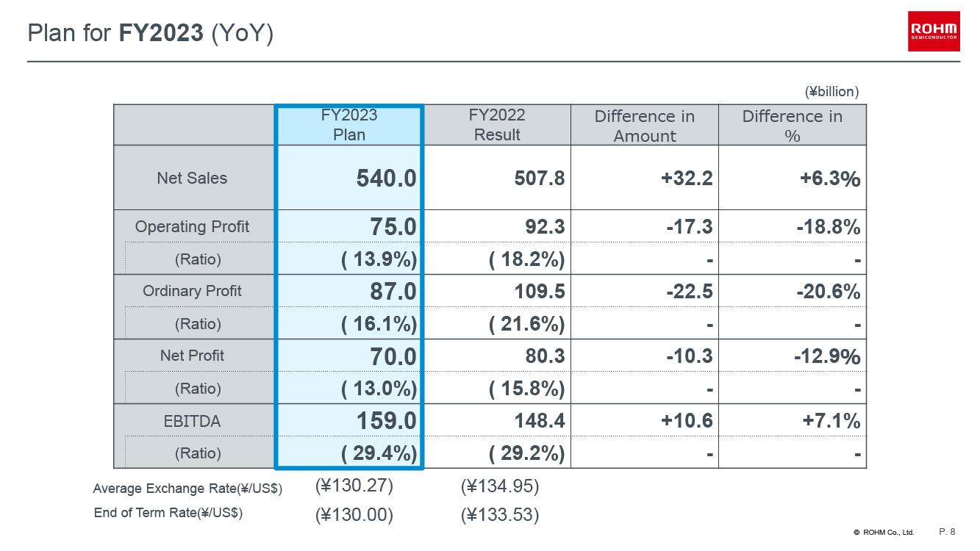Select the FY2023 Plan column header
The height and width of the screenshot is (551, 980).
pos(349,125)
